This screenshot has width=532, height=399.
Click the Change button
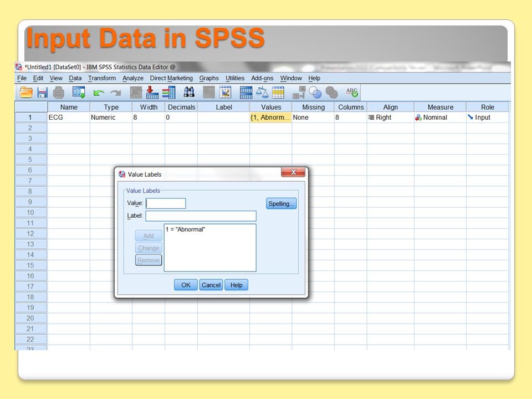149,248
